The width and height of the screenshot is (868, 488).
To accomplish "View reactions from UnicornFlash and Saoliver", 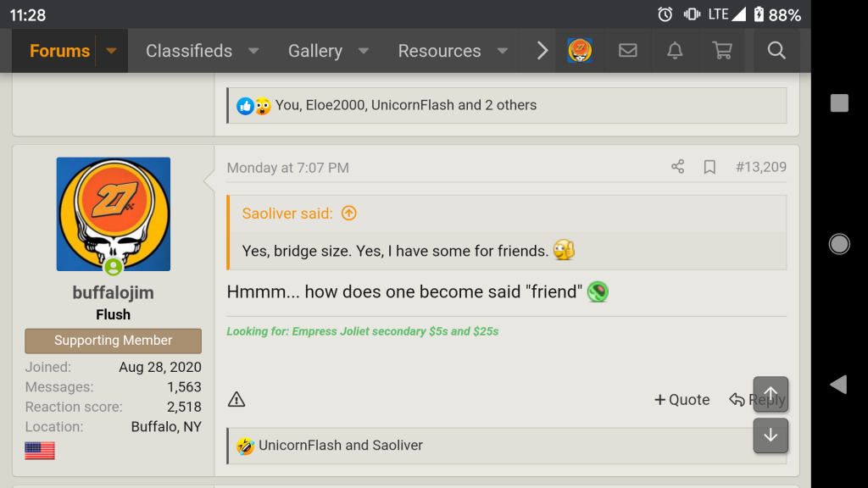I will (341, 446).
